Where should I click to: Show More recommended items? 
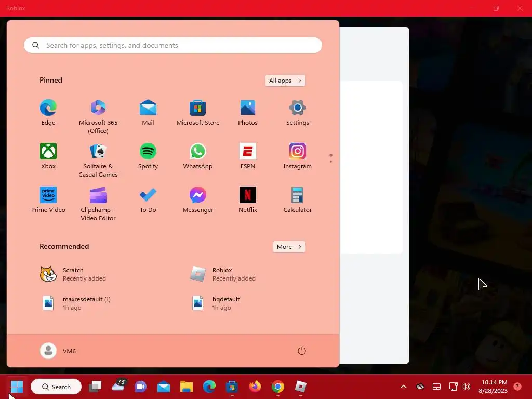(289, 247)
